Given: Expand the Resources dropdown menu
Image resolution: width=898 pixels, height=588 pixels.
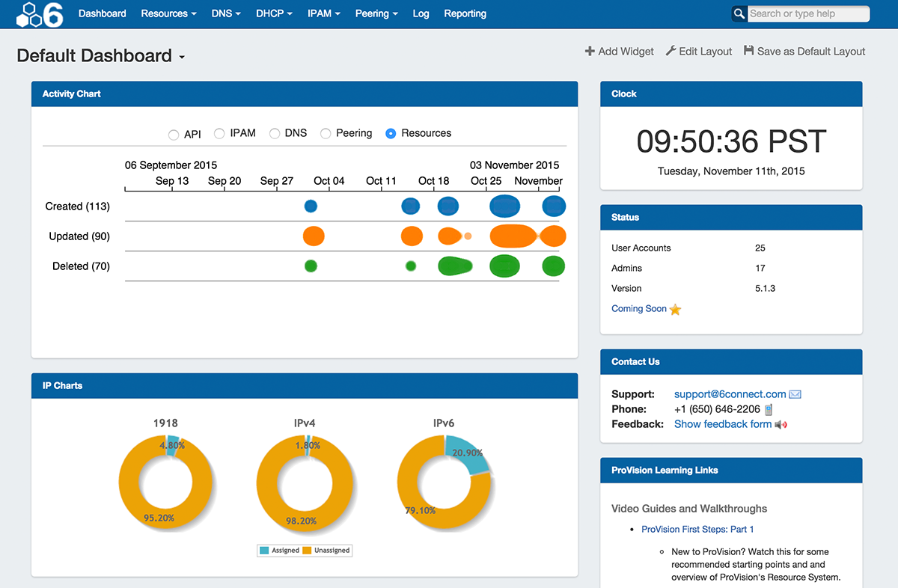Looking at the screenshot, I should click(168, 13).
